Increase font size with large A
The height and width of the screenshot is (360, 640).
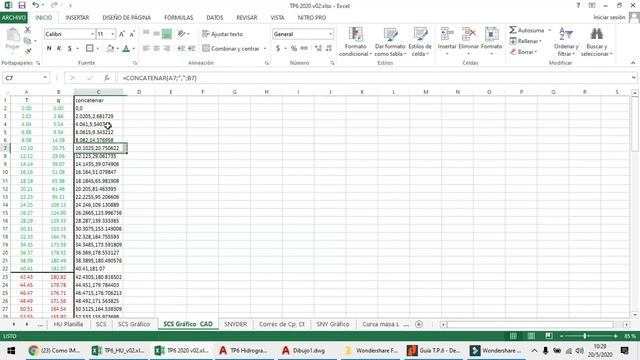[122, 34]
